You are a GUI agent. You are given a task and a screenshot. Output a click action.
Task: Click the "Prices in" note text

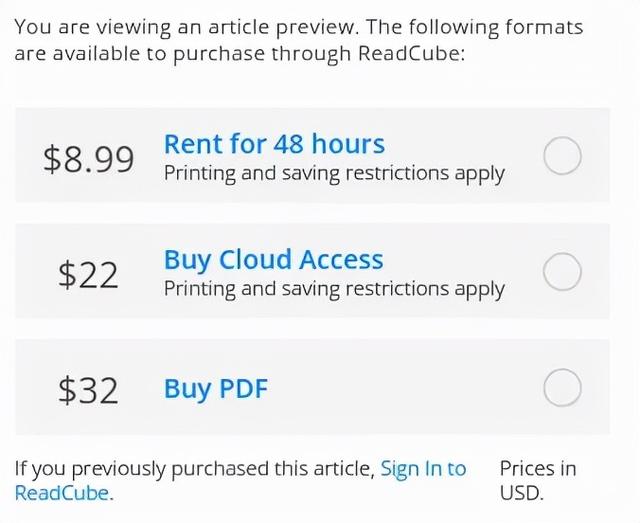tap(538, 468)
